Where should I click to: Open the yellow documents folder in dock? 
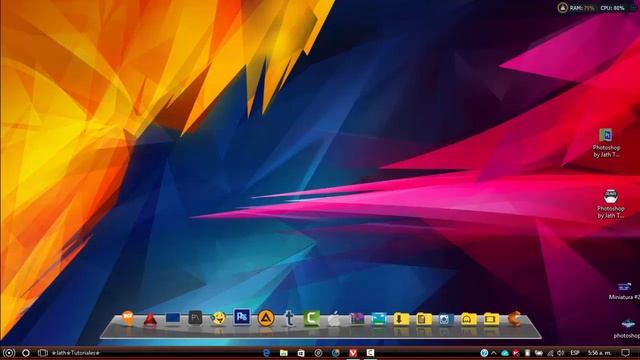coord(423,319)
